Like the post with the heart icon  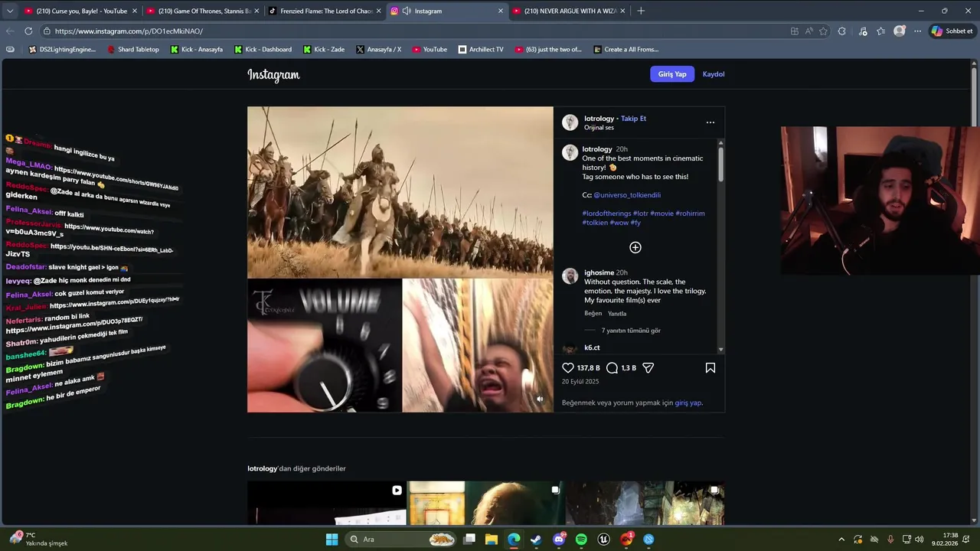point(568,368)
